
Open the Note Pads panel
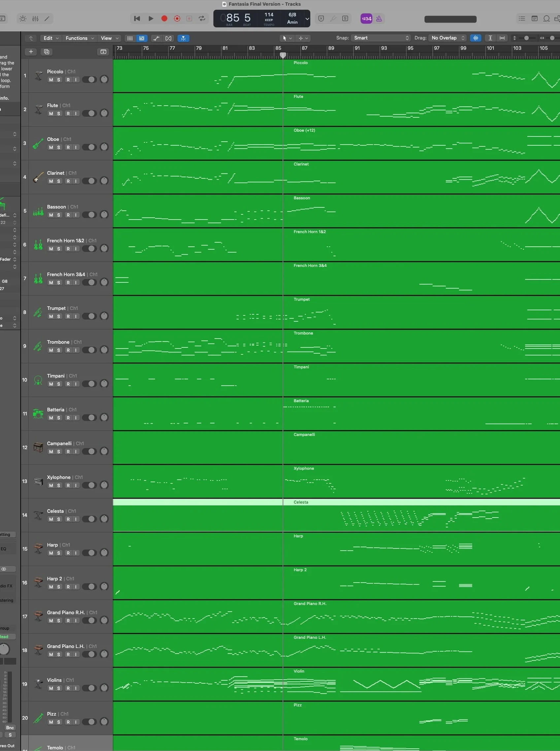[x=535, y=18]
